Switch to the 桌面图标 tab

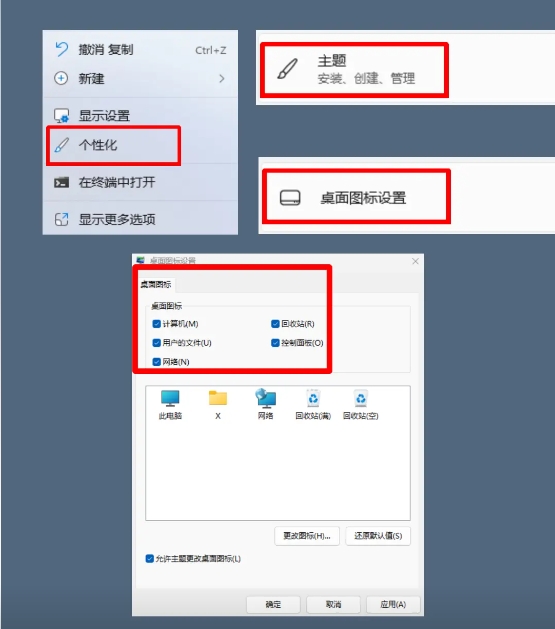[156, 284]
